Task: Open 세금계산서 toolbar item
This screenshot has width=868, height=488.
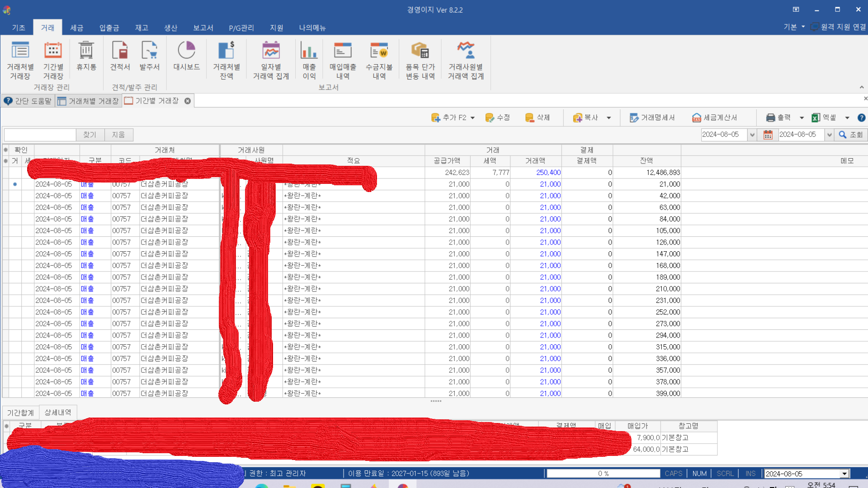Action: click(715, 117)
